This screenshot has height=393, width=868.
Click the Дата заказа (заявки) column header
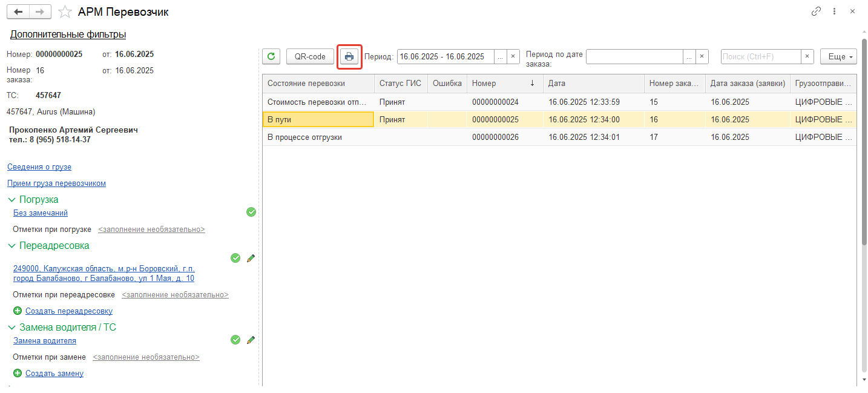pyautogui.click(x=748, y=84)
